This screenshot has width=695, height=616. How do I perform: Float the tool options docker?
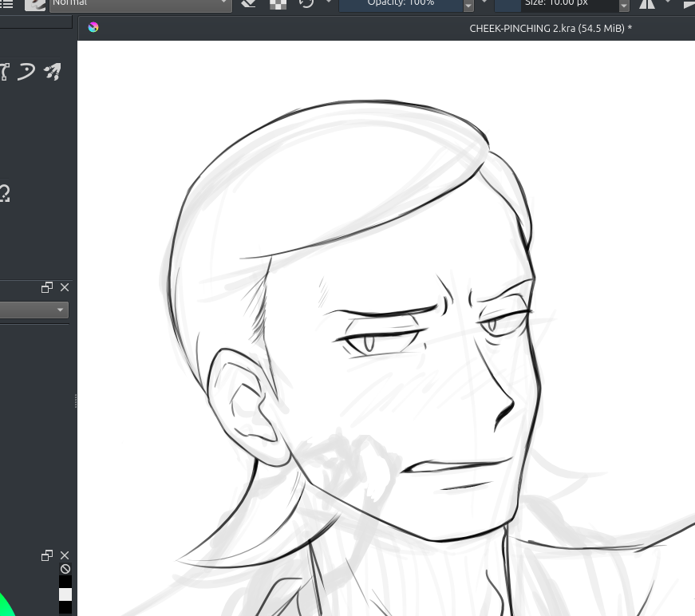click(x=47, y=287)
